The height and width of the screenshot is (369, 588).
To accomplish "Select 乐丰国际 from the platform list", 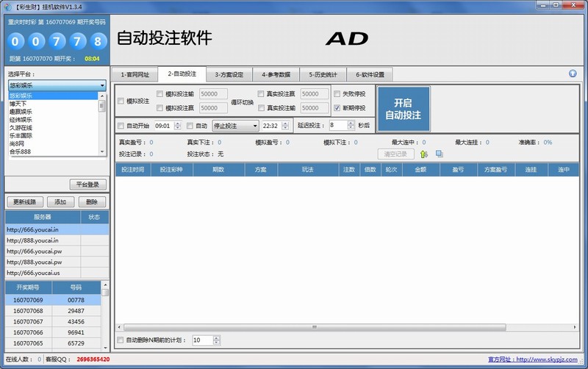I will (x=21, y=136).
